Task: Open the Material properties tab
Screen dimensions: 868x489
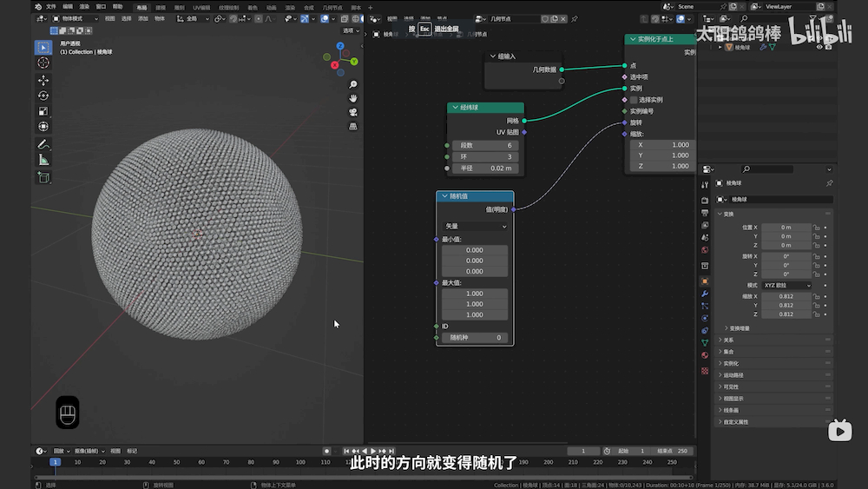Action: (x=705, y=355)
